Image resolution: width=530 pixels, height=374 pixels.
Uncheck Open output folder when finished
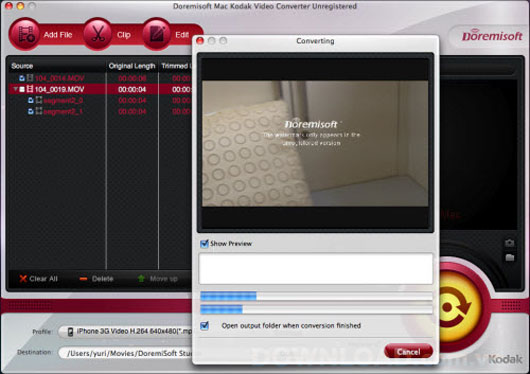204,326
